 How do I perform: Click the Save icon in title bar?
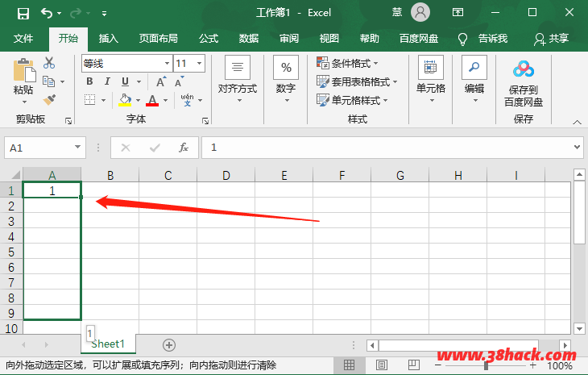tap(23, 13)
